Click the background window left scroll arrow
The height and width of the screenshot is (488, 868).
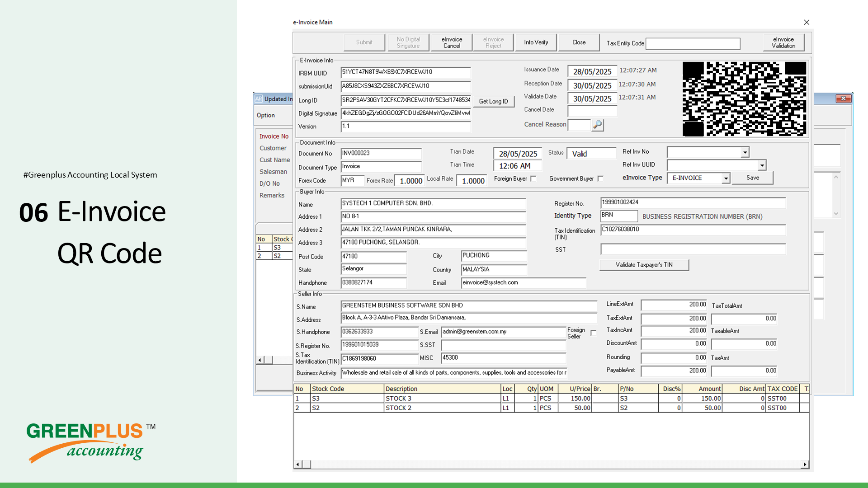(259, 360)
